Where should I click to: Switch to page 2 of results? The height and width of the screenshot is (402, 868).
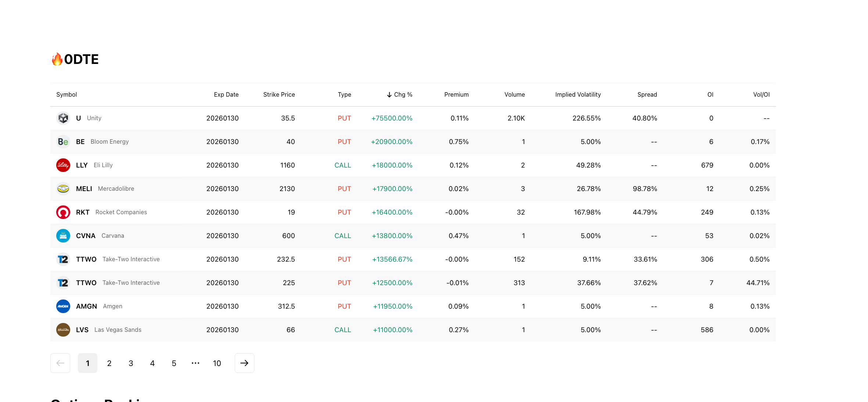109,363
